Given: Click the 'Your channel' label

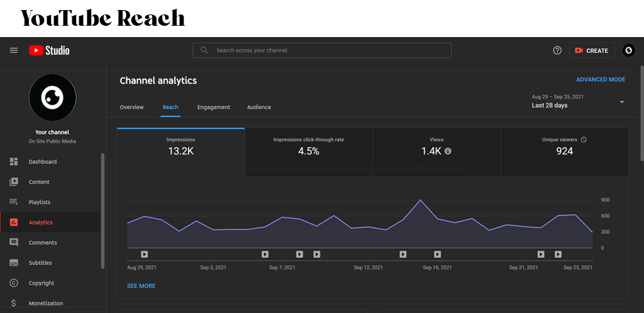Looking at the screenshot, I should (52, 132).
